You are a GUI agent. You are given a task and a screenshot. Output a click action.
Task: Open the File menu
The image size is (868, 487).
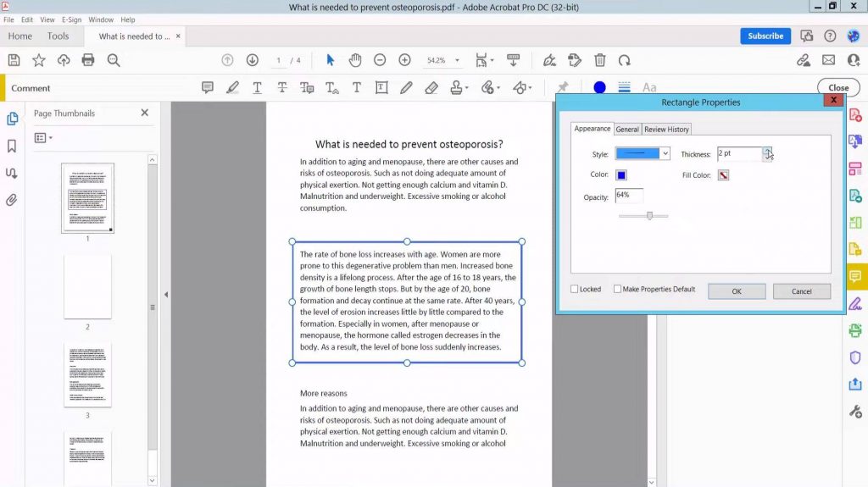coord(8,19)
